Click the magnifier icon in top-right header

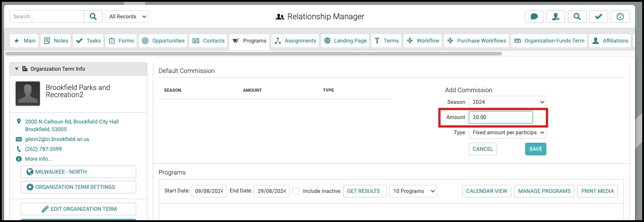[577, 17]
